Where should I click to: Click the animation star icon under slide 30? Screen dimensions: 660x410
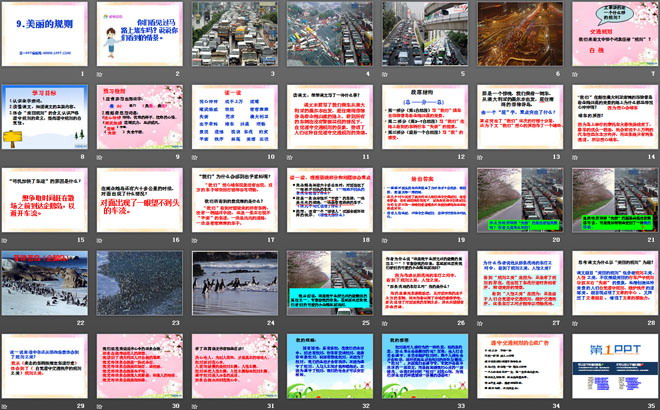tap(99, 406)
